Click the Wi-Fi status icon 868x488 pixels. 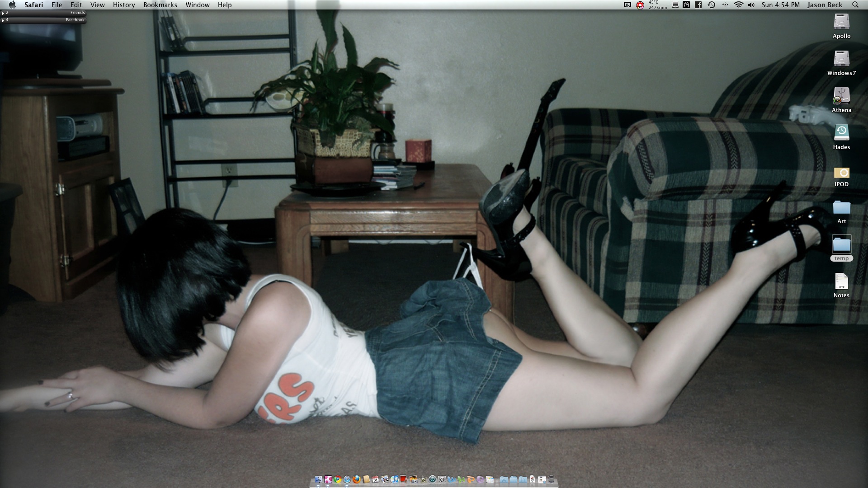pos(739,5)
